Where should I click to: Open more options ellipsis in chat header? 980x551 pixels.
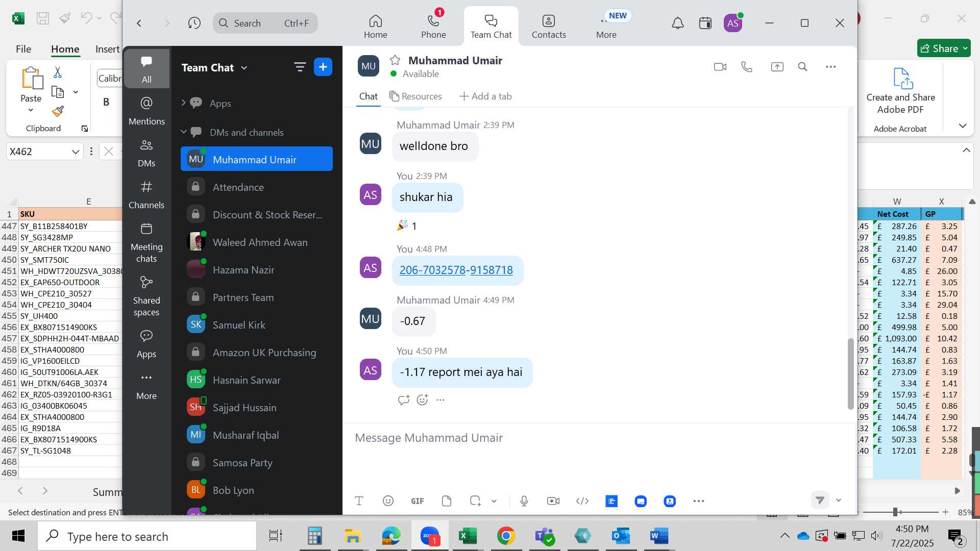click(x=830, y=67)
